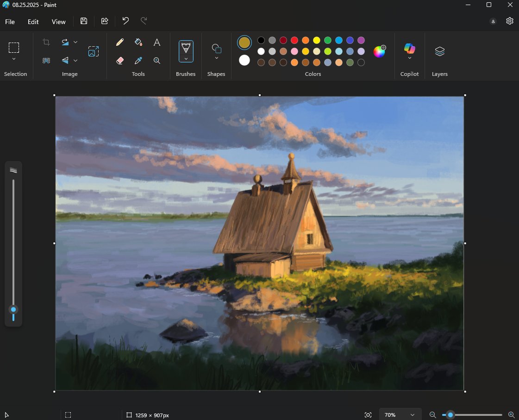
Task: Open the File menu
Action: pos(10,22)
